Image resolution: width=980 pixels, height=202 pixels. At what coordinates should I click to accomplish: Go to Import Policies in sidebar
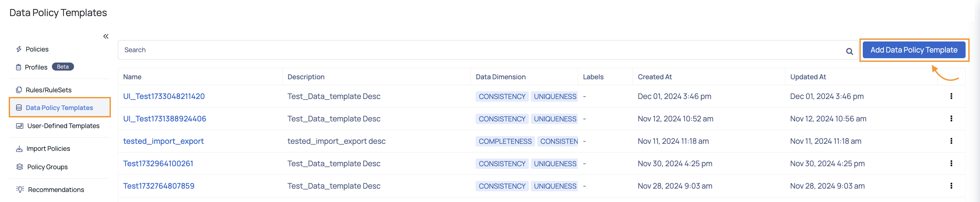tap(43, 148)
